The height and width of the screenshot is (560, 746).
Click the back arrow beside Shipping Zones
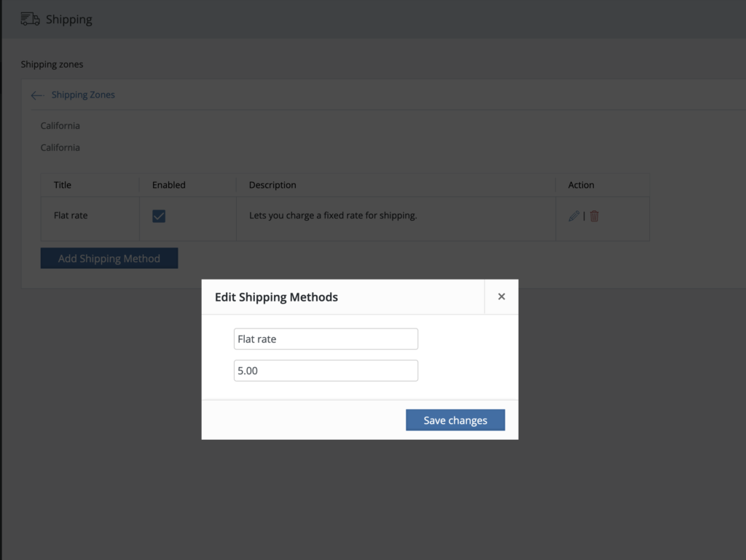coord(37,95)
